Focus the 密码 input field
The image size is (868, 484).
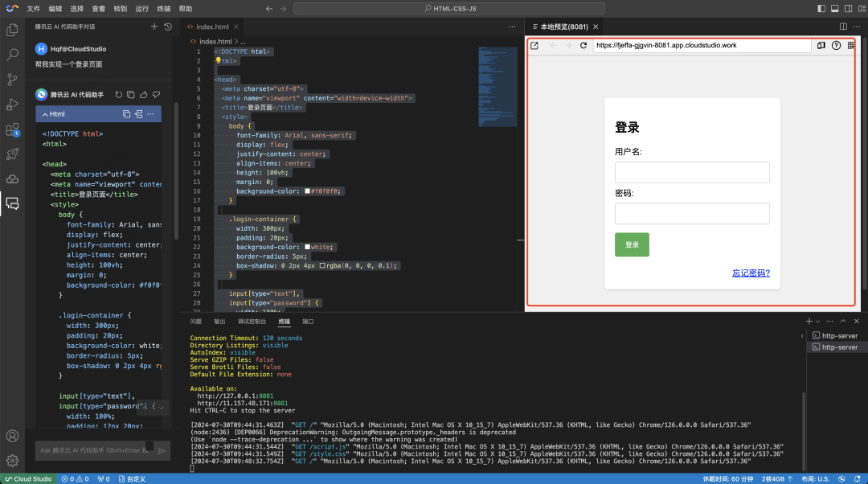click(x=692, y=214)
